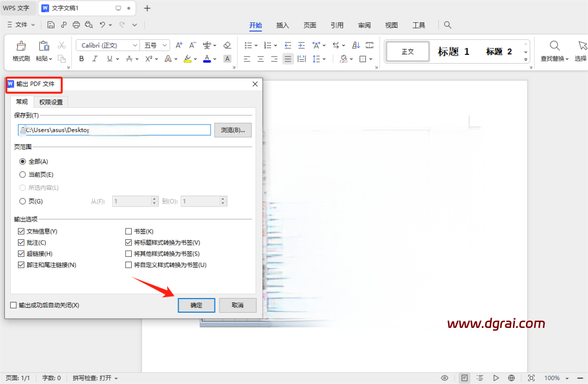Open the Insert (插入) ribbon tab
Screen dimensions: 588x384
(283, 25)
